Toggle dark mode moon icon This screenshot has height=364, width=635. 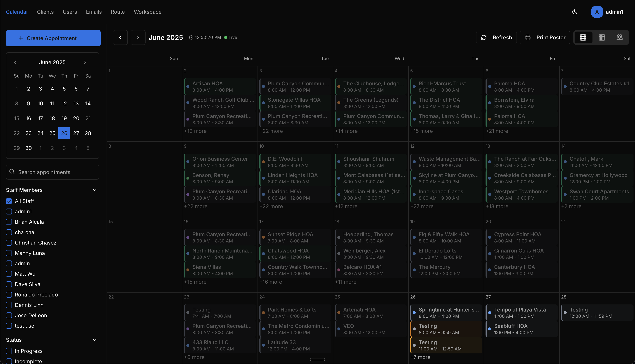(x=575, y=12)
